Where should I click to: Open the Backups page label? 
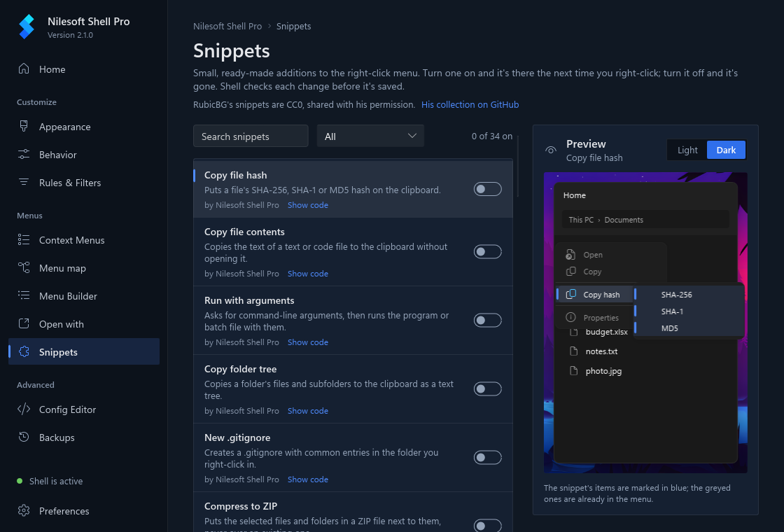pos(57,437)
